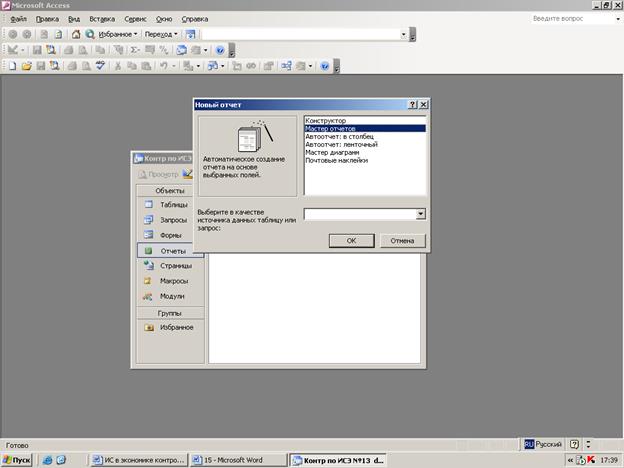The image size is (624, 468).
Task: Open the Вид menu
Action: click(74, 19)
